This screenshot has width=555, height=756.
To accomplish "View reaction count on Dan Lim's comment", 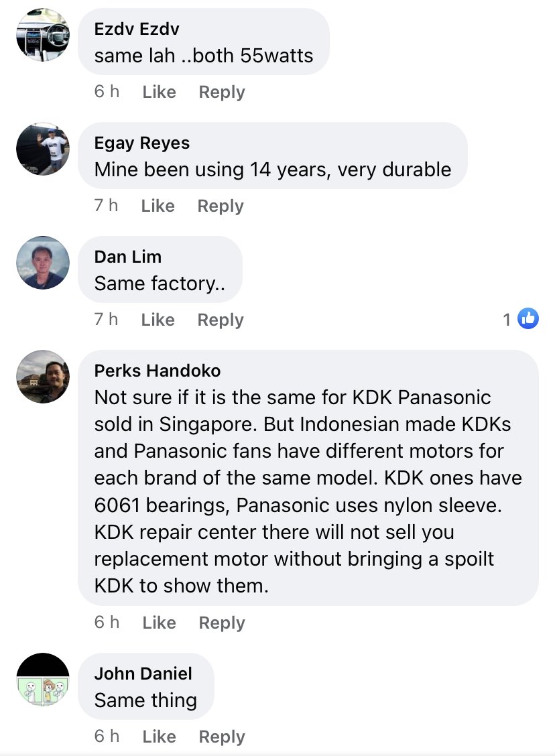I will click(x=507, y=320).
